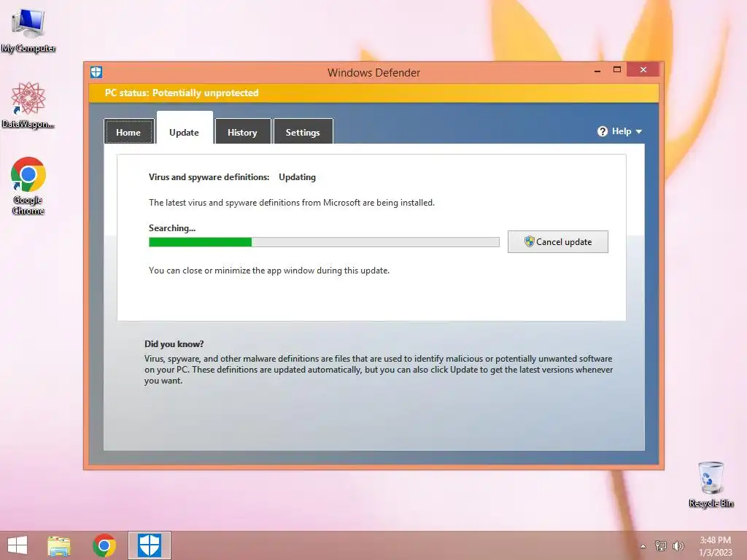Click the volume speaker tray icon
The width and height of the screenshot is (747, 560).
pos(678,545)
